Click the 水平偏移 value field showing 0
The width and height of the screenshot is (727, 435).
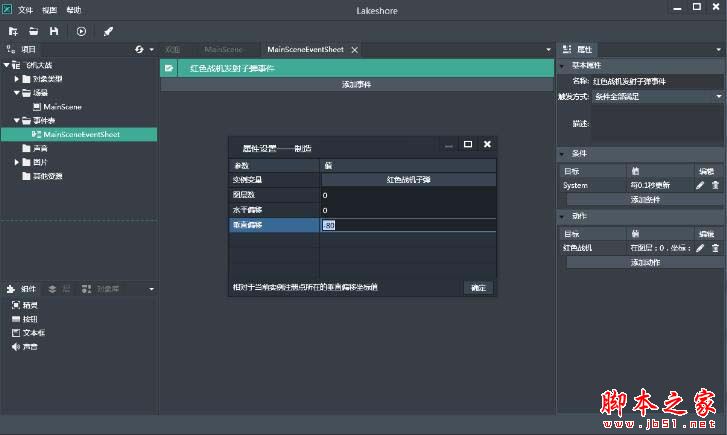(x=408, y=210)
